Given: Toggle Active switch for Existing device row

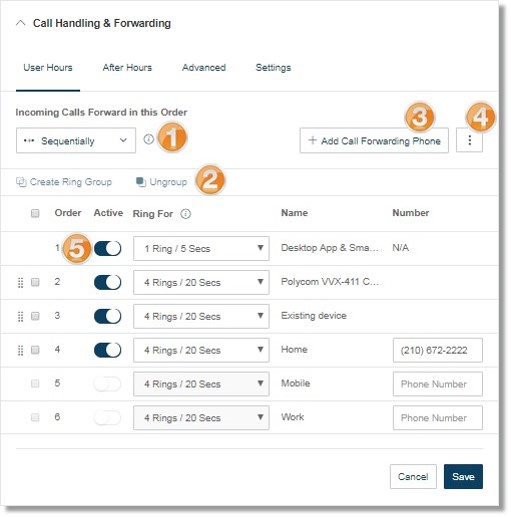Looking at the screenshot, I should tap(107, 316).
